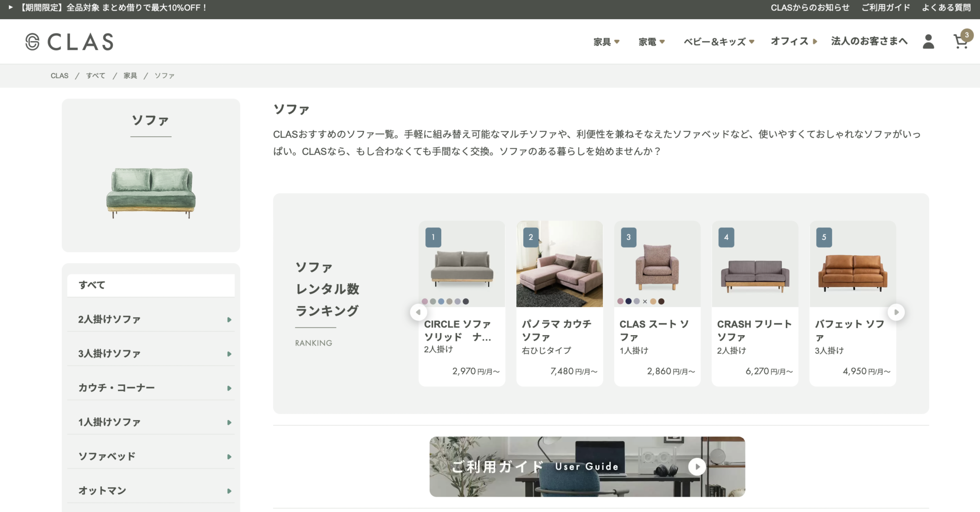Click 2,970 円/月 price
This screenshot has width=980, height=512.
tap(476, 371)
